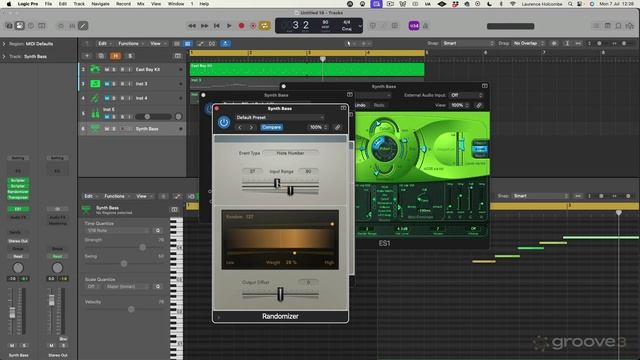Click the purple count-in button

coord(413,26)
